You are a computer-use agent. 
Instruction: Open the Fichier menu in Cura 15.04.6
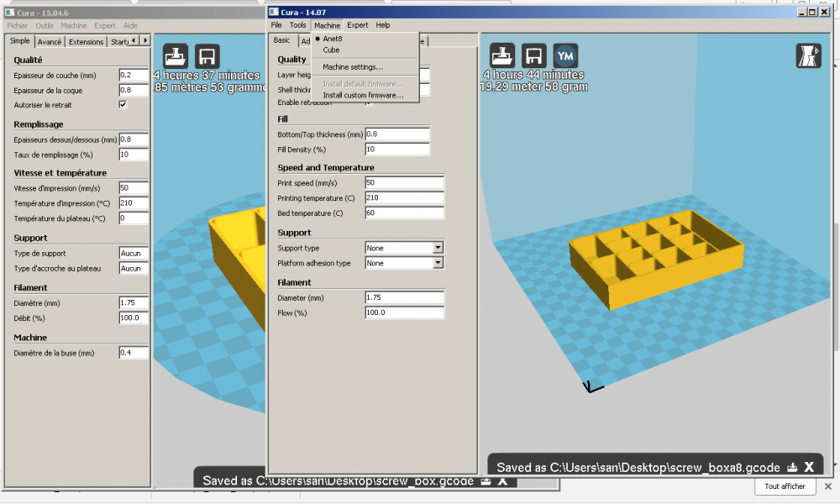[x=17, y=26]
